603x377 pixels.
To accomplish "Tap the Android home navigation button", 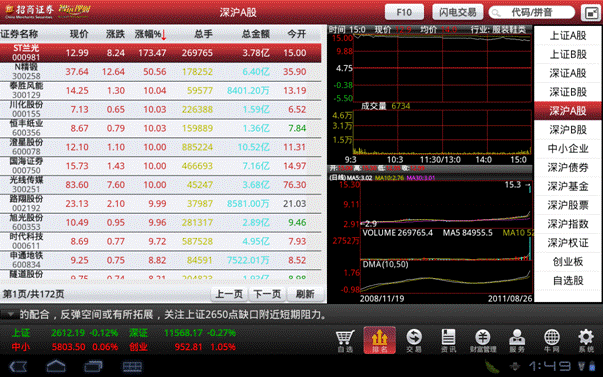I will 56,366.
